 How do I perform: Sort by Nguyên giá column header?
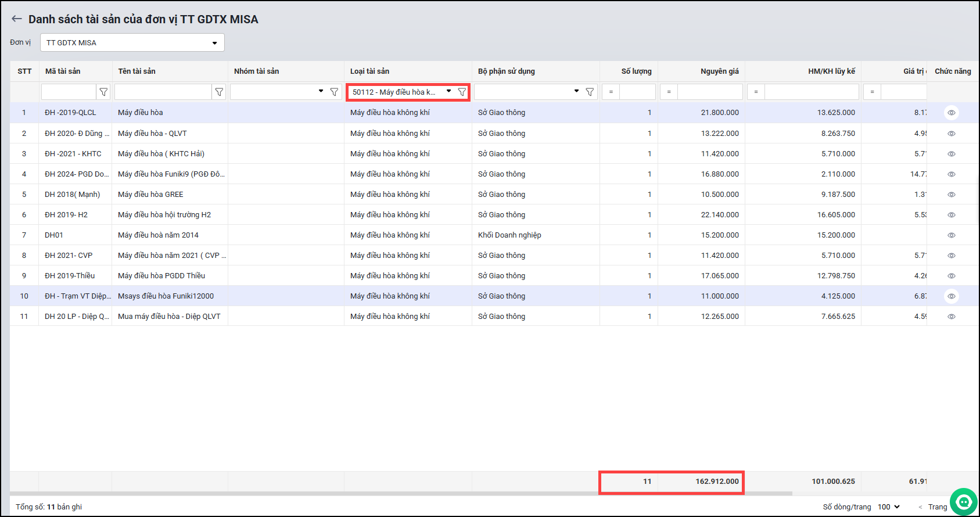719,71
